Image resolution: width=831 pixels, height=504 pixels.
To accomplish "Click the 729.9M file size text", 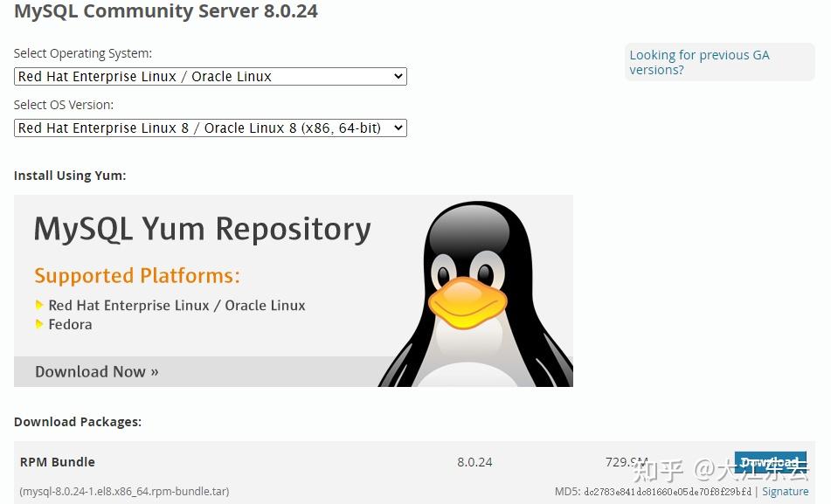I will click(x=627, y=462).
